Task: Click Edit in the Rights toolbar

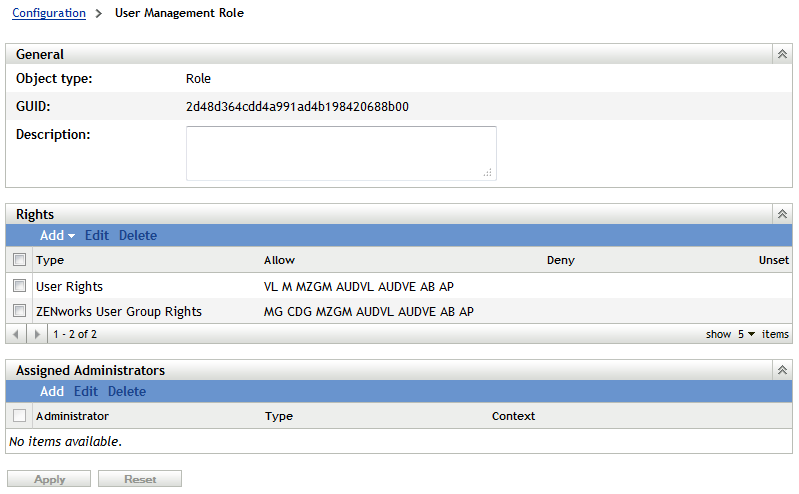Action: click(97, 236)
